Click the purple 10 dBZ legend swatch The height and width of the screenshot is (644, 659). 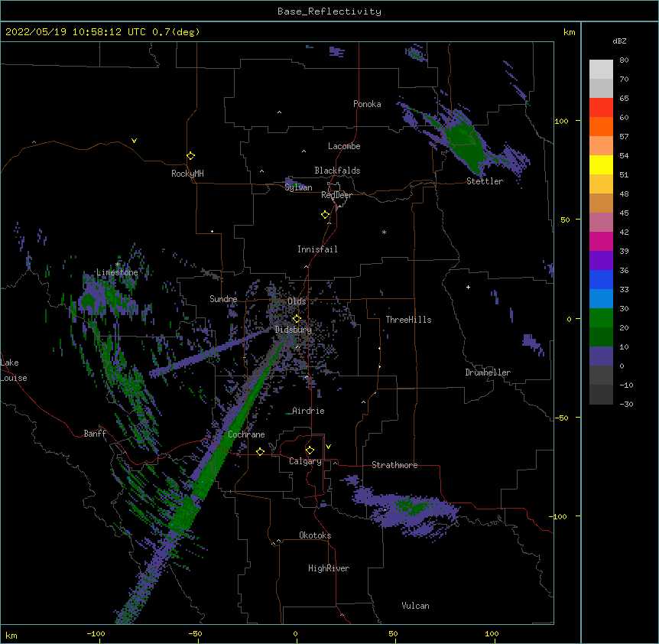(x=601, y=356)
